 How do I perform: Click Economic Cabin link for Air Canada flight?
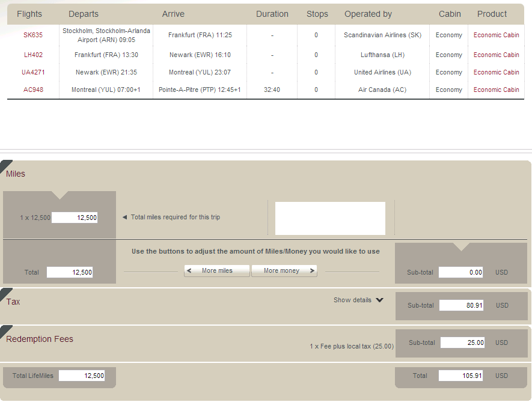click(496, 90)
